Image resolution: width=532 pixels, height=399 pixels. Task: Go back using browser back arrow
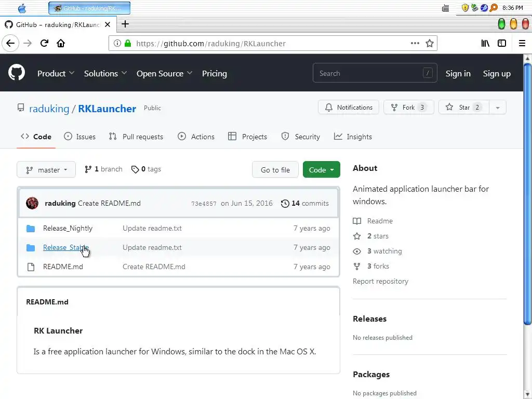10,43
